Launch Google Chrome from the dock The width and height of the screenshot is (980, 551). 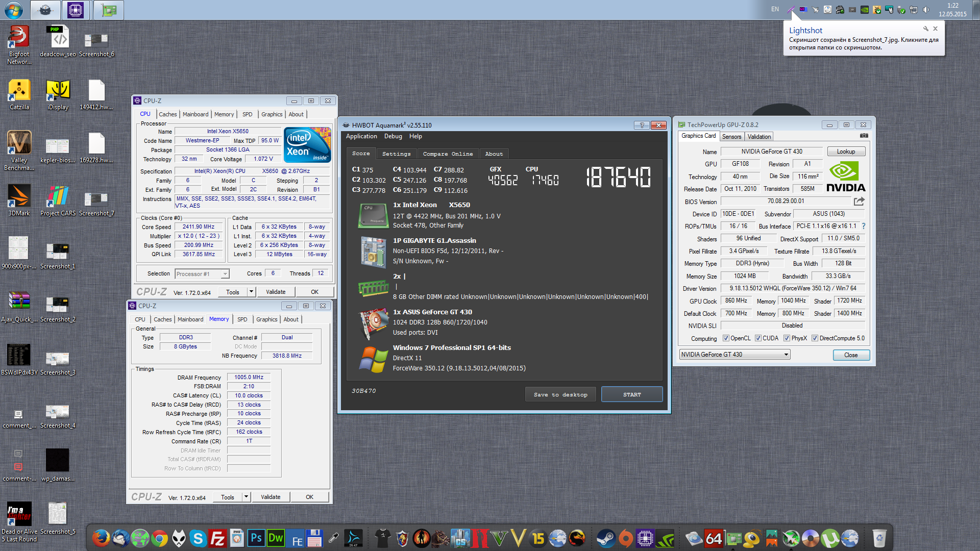pos(159,538)
